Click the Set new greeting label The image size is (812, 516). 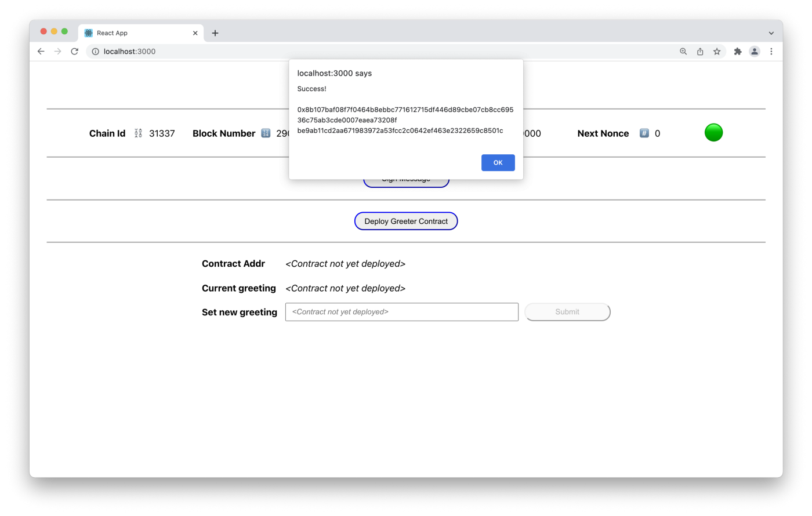coord(240,312)
